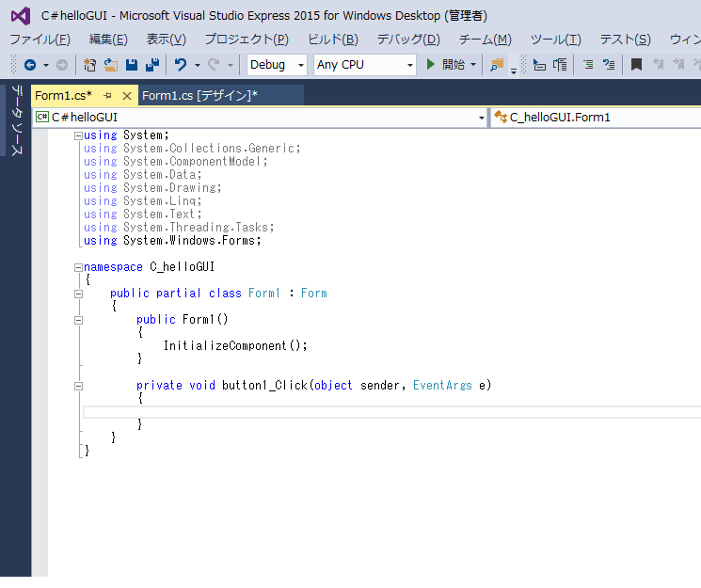The width and height of the screenshot is (701, 588).
Task: Navigate backward with the back arrow
Action: [x=30, y=65]
